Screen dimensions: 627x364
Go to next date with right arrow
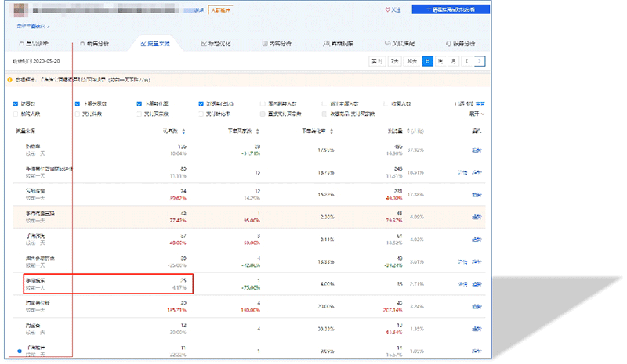click(x=480, y=61)
